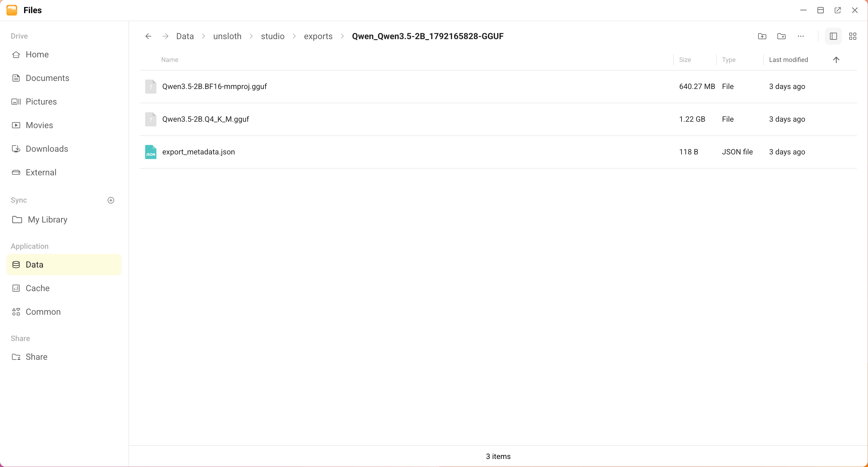The width and height of the screenshot is (868, 467).
Task: Click the new folder icon
Action: tap(781, 36)
